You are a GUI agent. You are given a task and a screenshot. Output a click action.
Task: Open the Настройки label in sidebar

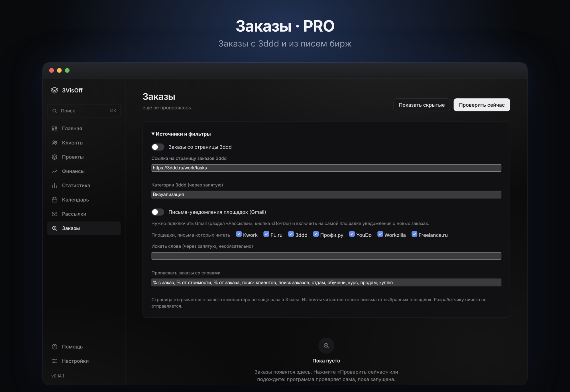75,361
